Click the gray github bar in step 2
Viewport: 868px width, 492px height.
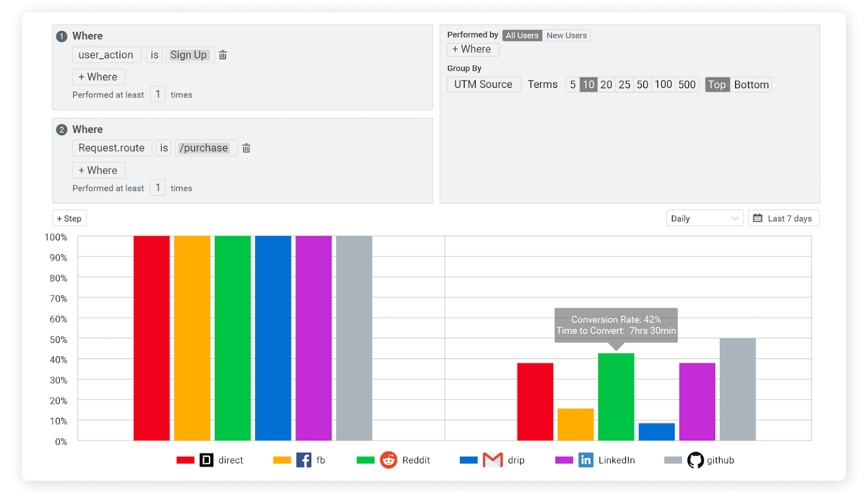pyautogui.click(x=738, y=389)
